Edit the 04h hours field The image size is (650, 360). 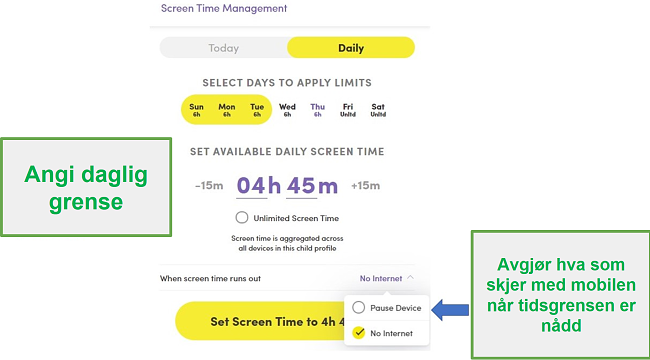click(x=258, y=186)
